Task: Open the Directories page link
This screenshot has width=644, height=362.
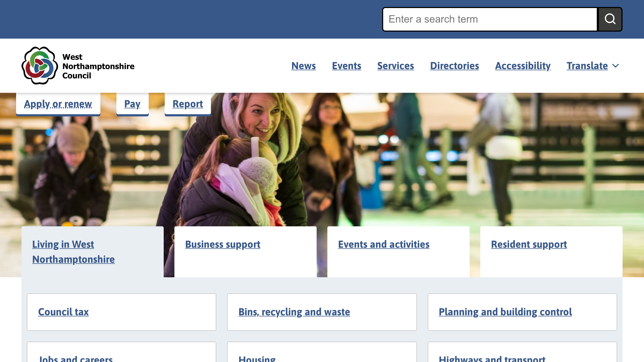Action: (x=454, y=66)
